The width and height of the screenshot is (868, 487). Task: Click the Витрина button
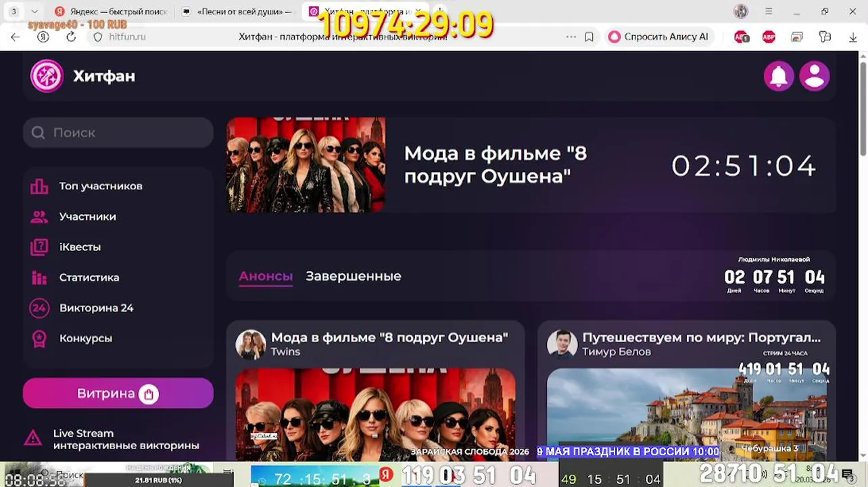[118, 393]
